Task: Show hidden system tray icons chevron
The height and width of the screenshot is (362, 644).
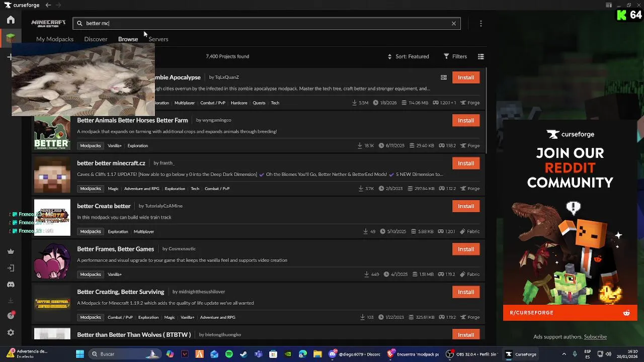Action: (564, 354)
